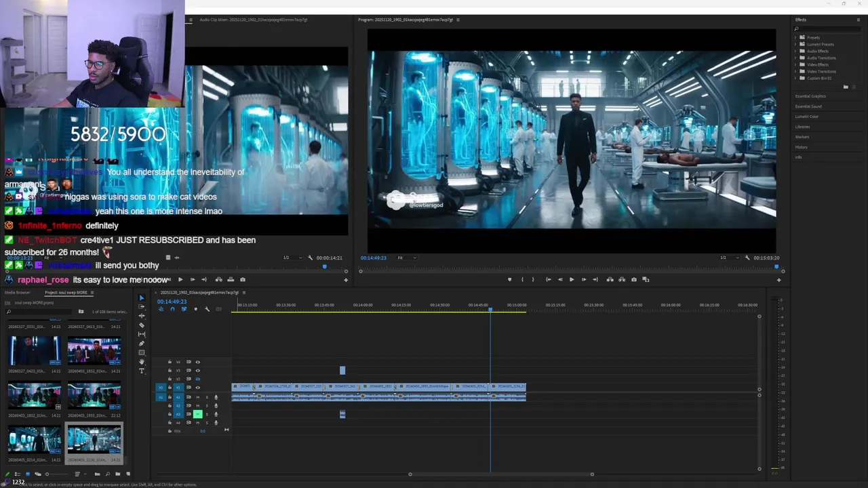Click the Lift button in Program monitor
This screenshot has width=868, height=488.
(x=610, y=279)
